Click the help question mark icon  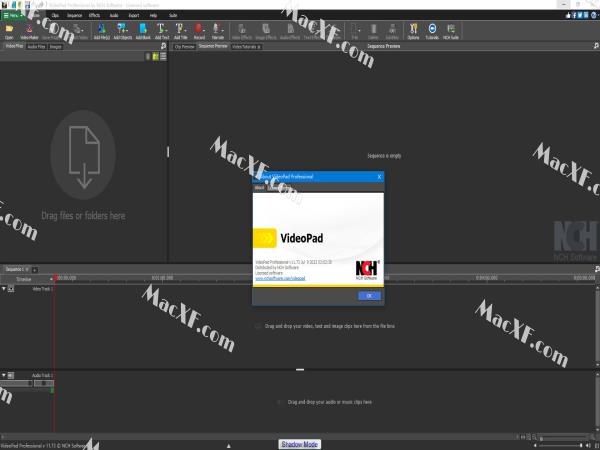point(594,15)
